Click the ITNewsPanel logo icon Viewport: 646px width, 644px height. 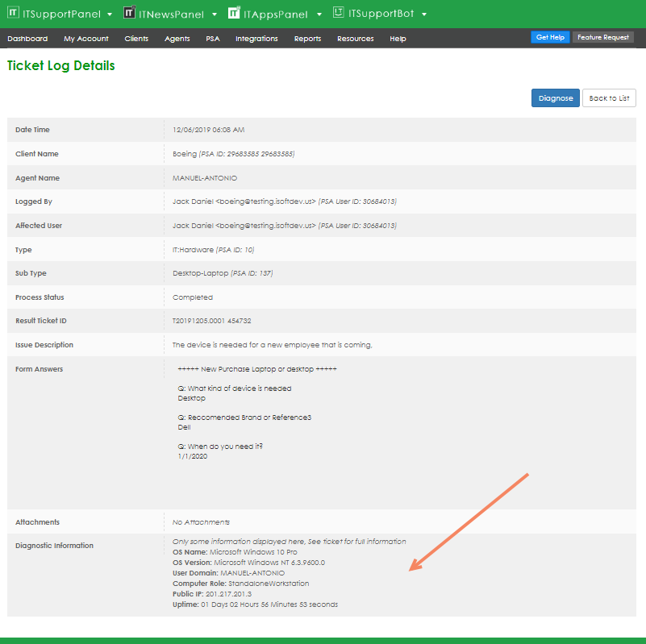pos(129,13)
